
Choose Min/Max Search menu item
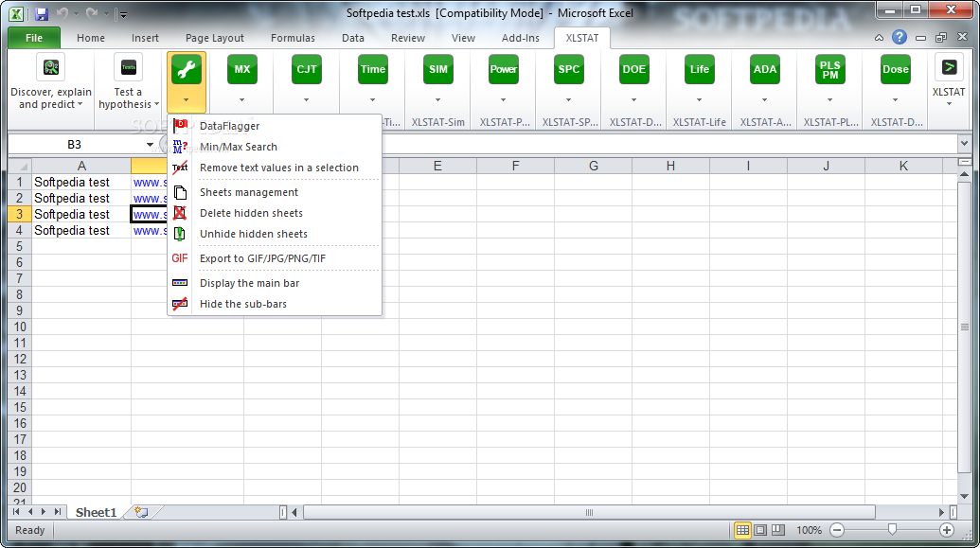pos(275,147)
